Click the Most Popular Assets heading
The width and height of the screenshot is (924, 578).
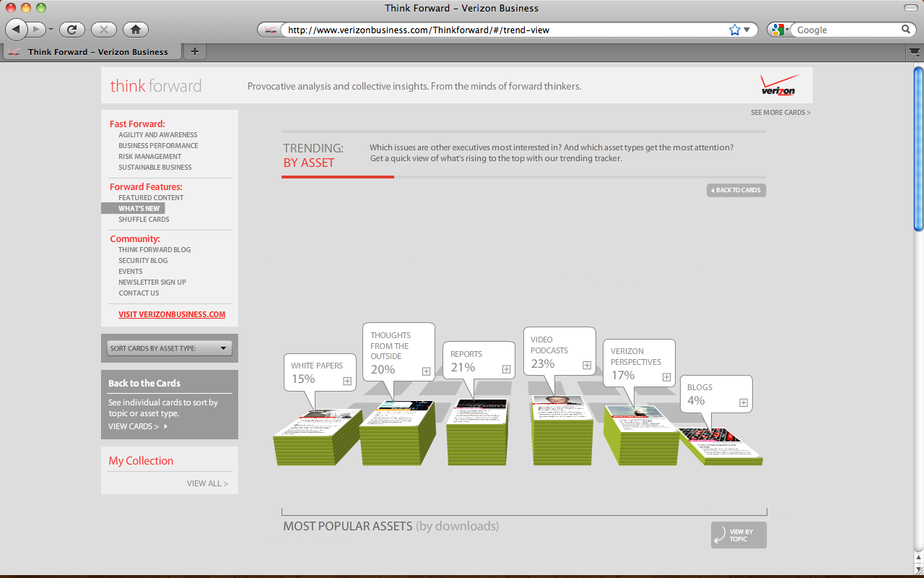pos(391,526)
